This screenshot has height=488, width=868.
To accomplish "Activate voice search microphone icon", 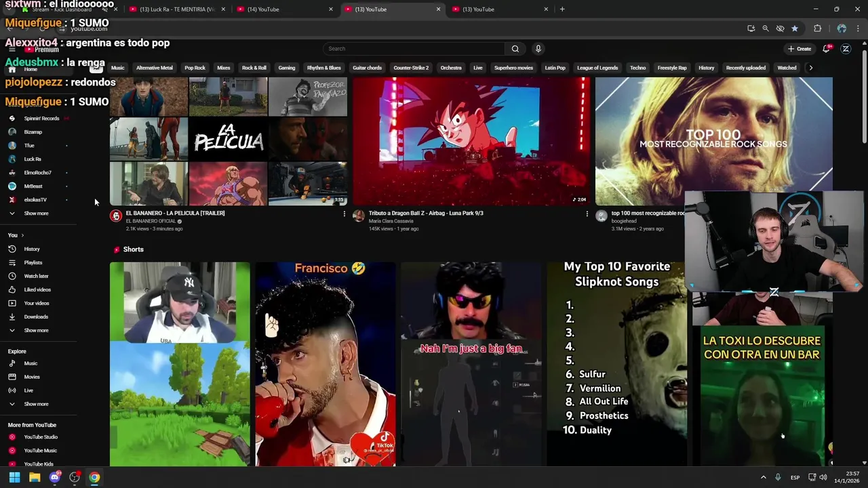I will click(538, 49).
